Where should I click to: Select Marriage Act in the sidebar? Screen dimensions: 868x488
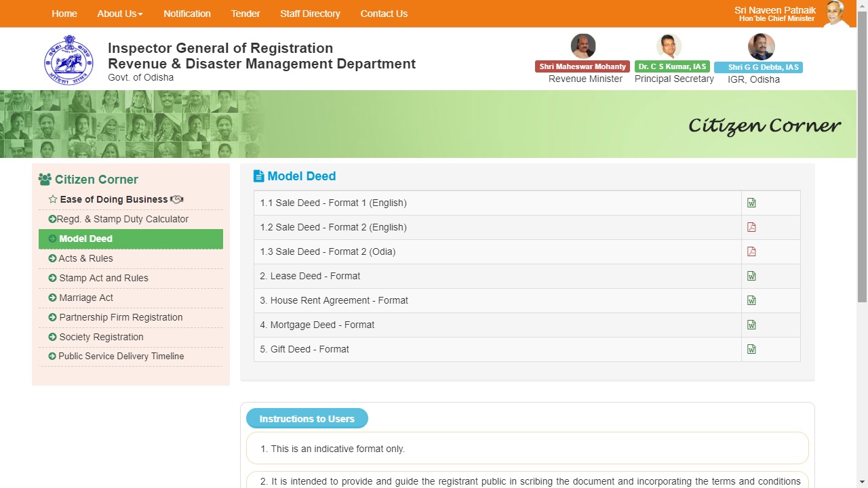tap(86, 298)
